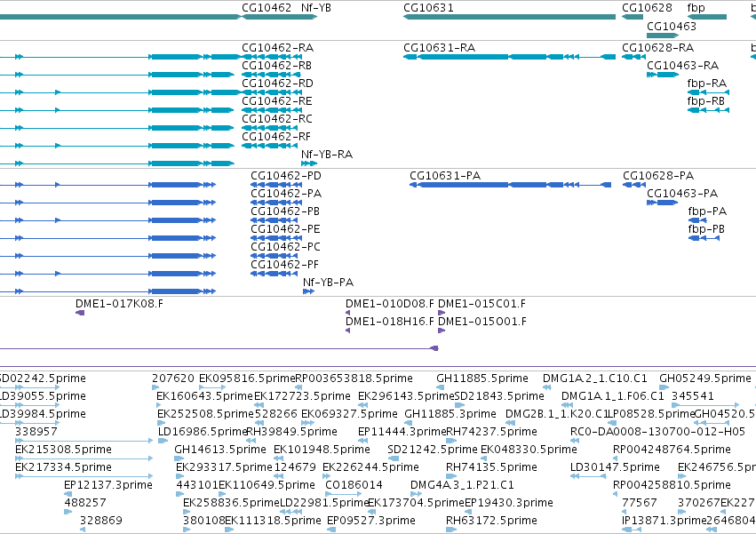The image size is (756, 534).
Task: Click EST label RH63172.5prime
Action: 491,521
